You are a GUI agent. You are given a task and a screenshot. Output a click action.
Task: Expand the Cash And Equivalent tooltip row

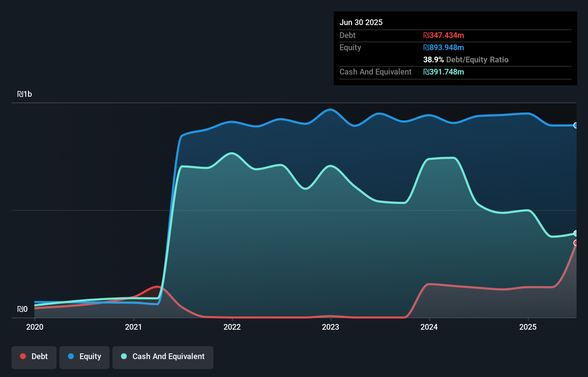tap(375, 72)
